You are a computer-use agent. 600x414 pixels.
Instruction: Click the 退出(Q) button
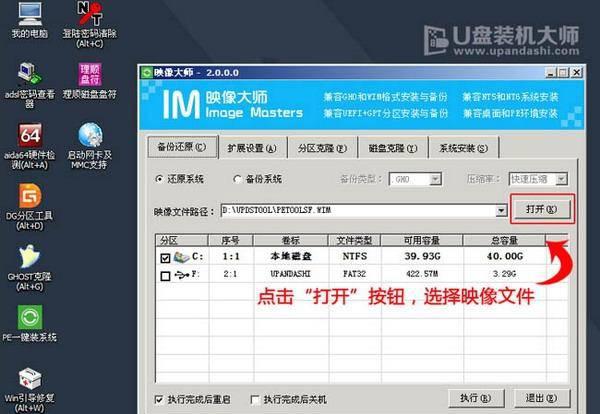(x=541, y=398)
